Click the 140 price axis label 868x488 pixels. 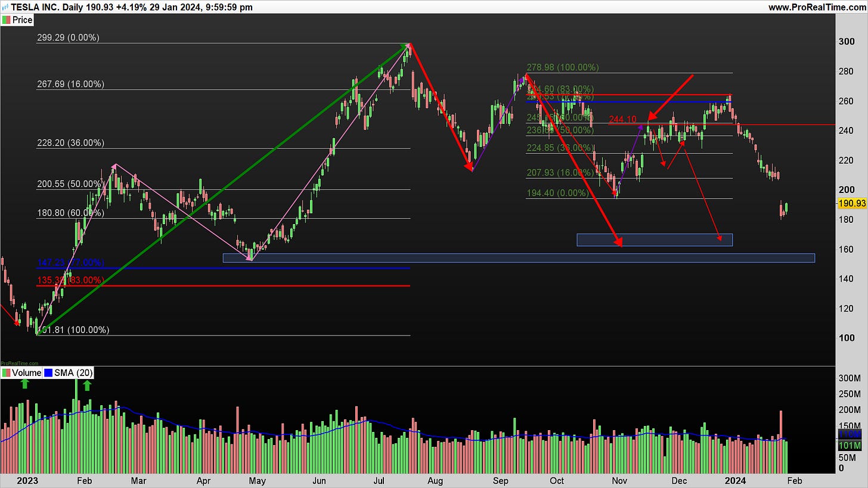(x=847, y=279)
